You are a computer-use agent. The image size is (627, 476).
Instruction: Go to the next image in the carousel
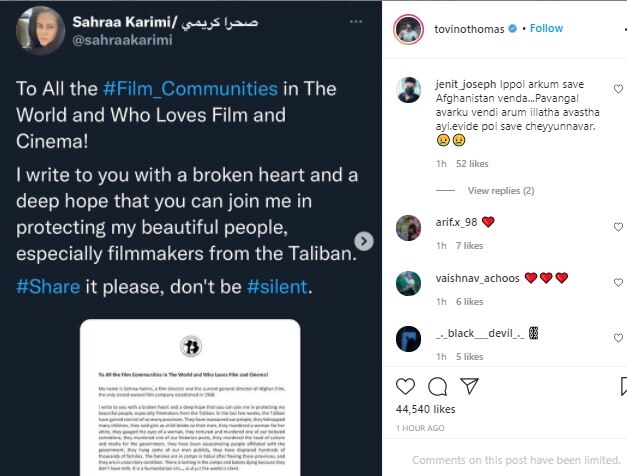[x=365, y=241]
